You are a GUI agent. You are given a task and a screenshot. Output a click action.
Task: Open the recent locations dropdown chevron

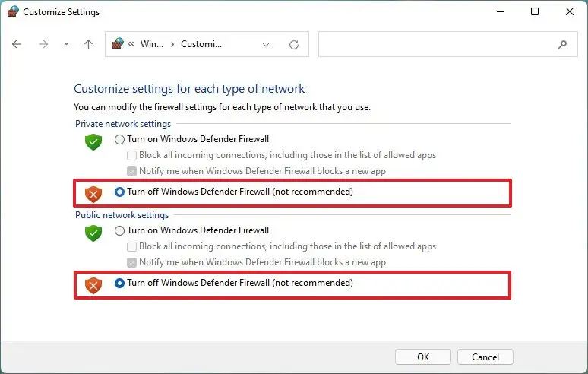point(66,44)
